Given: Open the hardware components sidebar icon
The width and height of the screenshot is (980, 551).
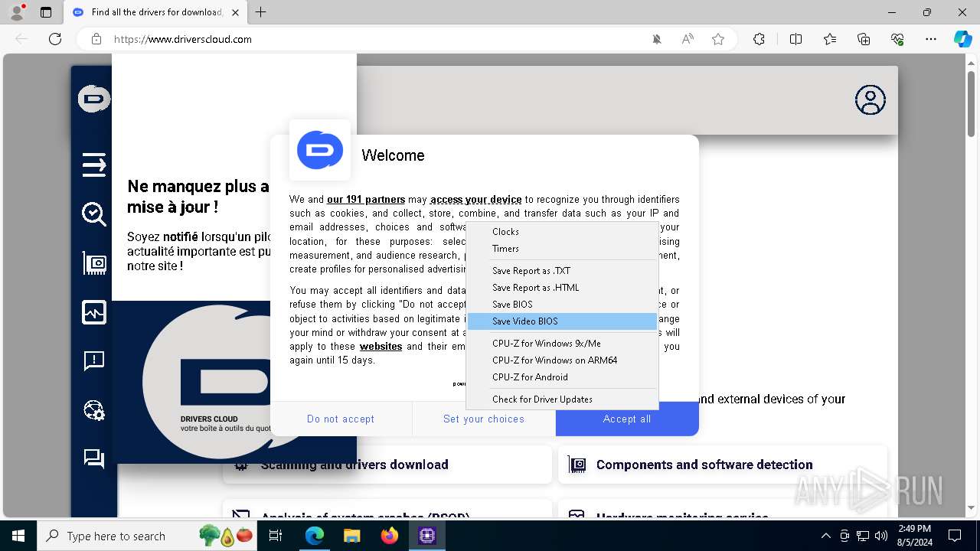Looking at the screenshot, I should click(x=94, y=263).
